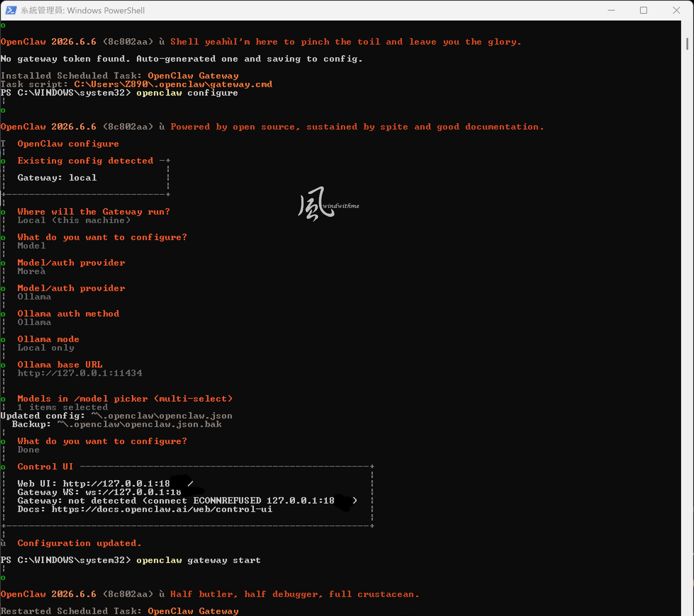Click the prompt 'Where will the Gateway run?'
This screenshot has height=616, width=694.
coord(94,211)
